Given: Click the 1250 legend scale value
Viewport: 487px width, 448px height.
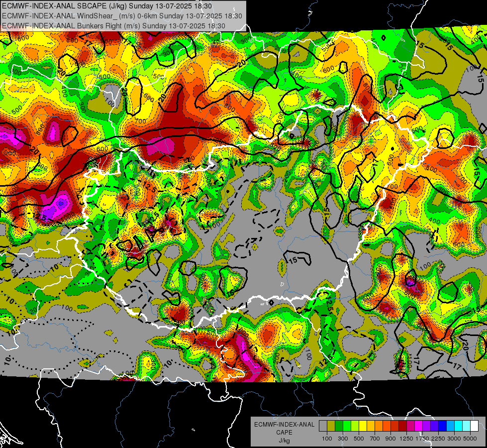Looking at the screenshot, I should click(406, 439).
